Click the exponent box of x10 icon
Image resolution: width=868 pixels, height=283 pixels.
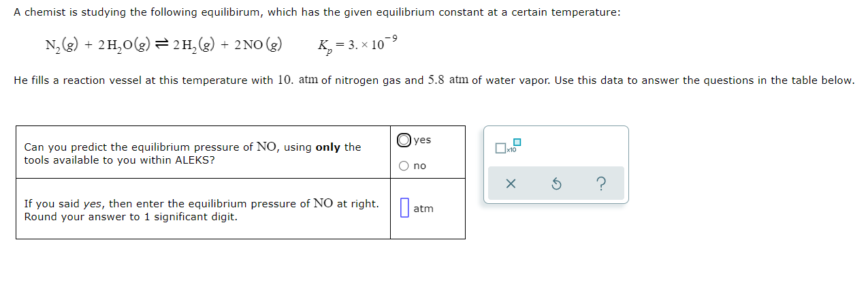[x=517, y=142]
